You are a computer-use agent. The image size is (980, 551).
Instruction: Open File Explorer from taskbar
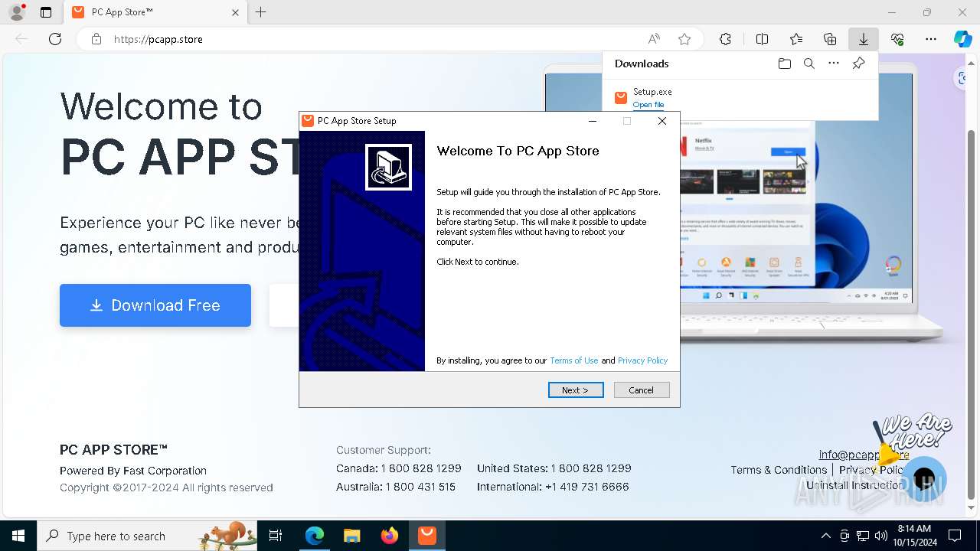coord(352,536)
